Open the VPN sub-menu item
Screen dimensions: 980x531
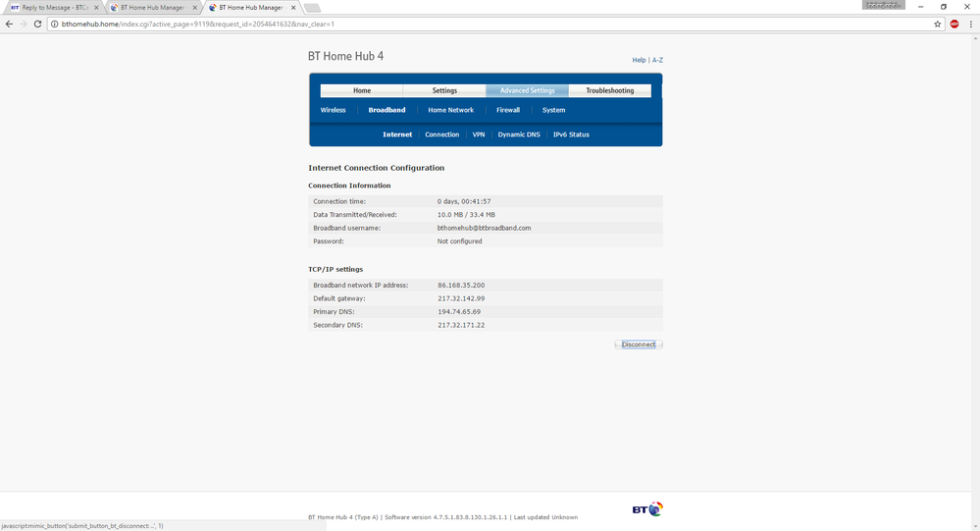(479, 134)
